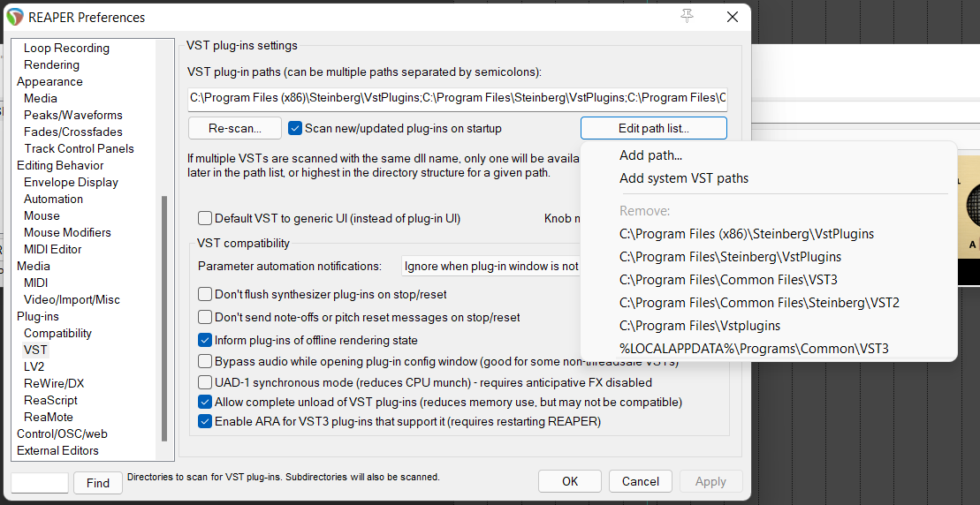Screen dimensions: 980x505
Task: Open Mouse Modifiers settings
Action: coord(67,233)
